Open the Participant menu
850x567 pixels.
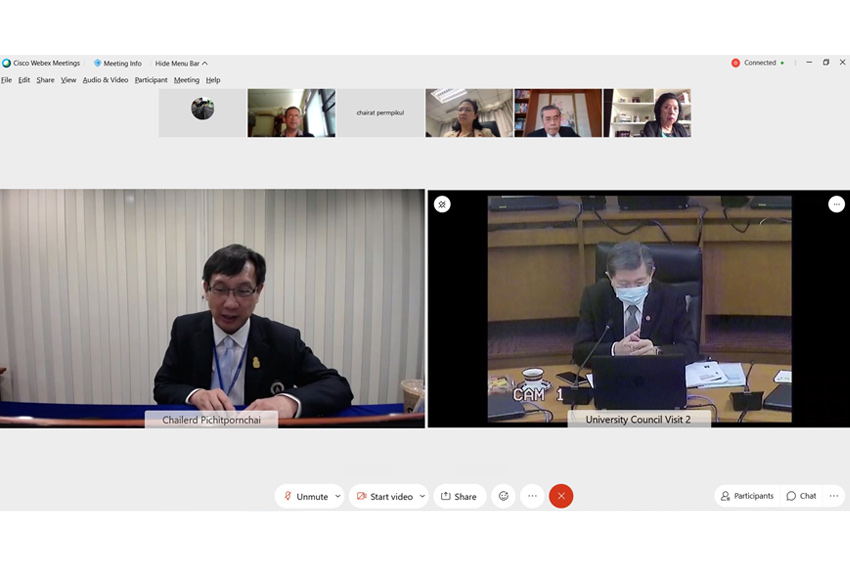(151, 80)
